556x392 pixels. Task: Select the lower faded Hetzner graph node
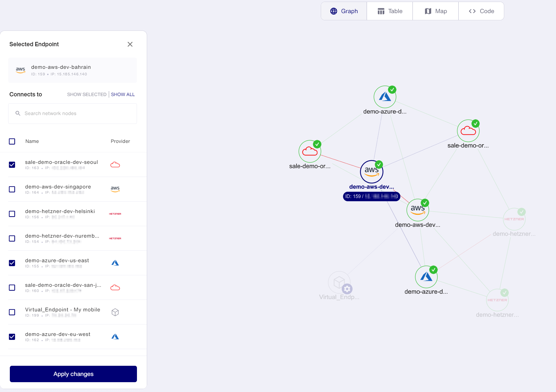pyautogui.click(x=497, y=300)
